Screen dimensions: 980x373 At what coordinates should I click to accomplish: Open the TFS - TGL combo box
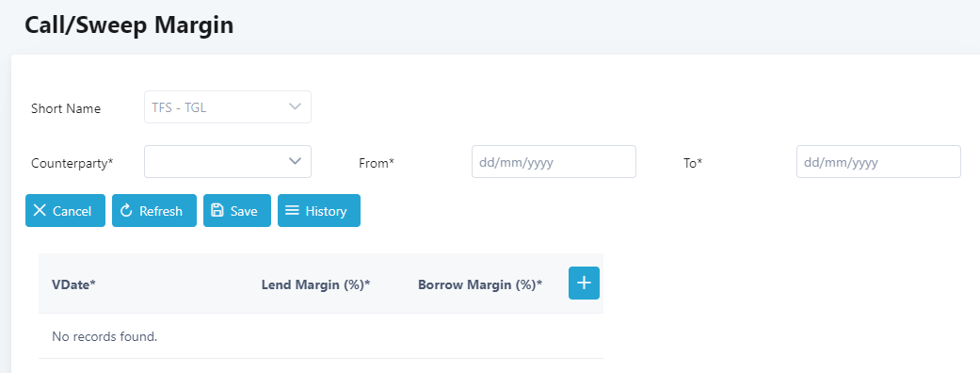click(x=228, y=107)
